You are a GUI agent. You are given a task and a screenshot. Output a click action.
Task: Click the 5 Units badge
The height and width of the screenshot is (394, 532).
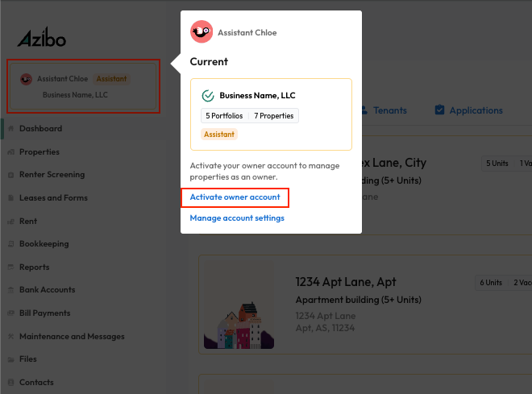click(497, 164)
